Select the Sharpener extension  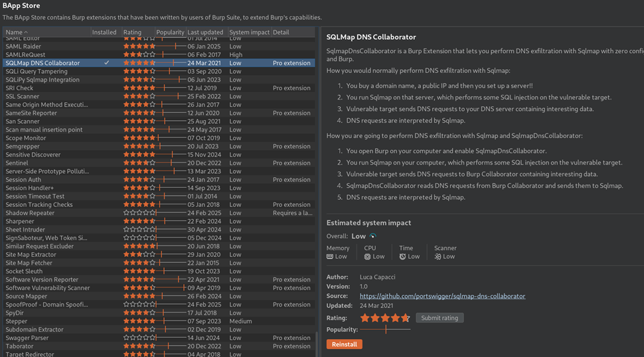(159, 221)
